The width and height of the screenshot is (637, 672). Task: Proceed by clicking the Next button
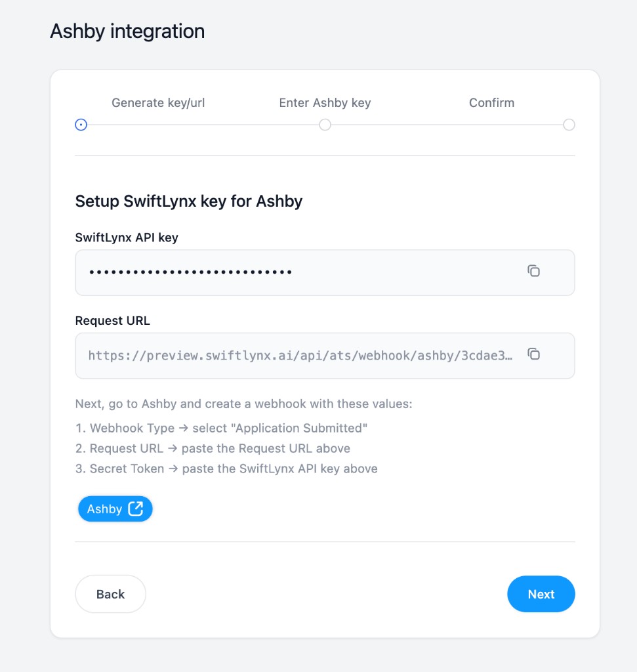pyautogui.click(x=541, y=594)
